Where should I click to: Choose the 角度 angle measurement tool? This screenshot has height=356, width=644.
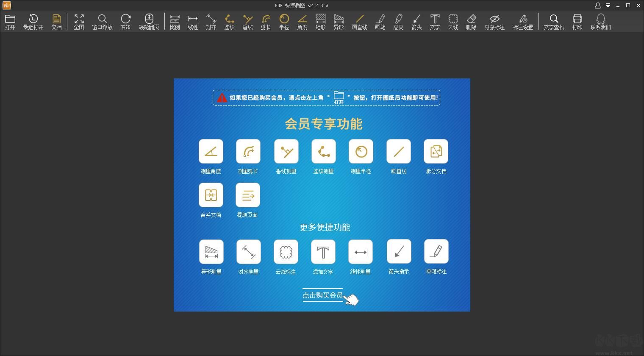pos(302,21)
